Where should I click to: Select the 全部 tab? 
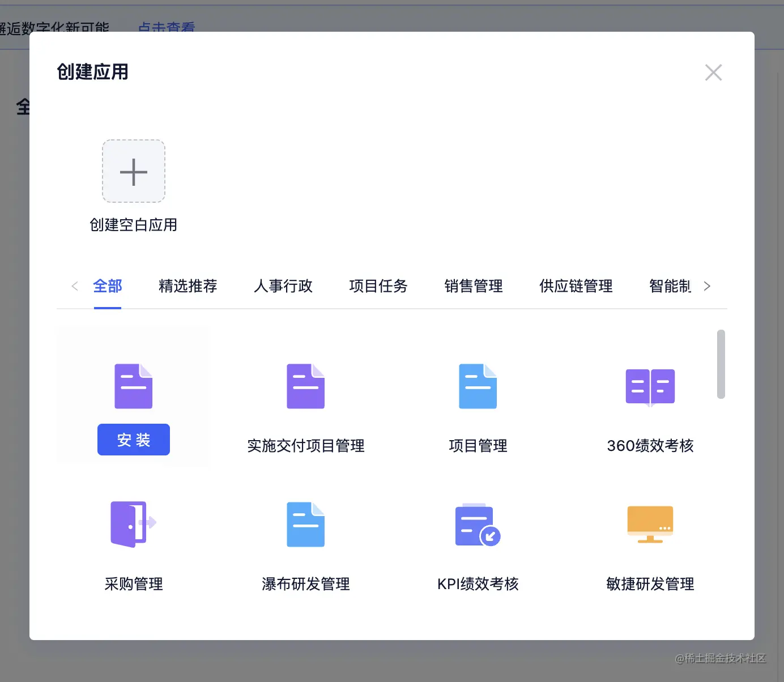point(108,286)
